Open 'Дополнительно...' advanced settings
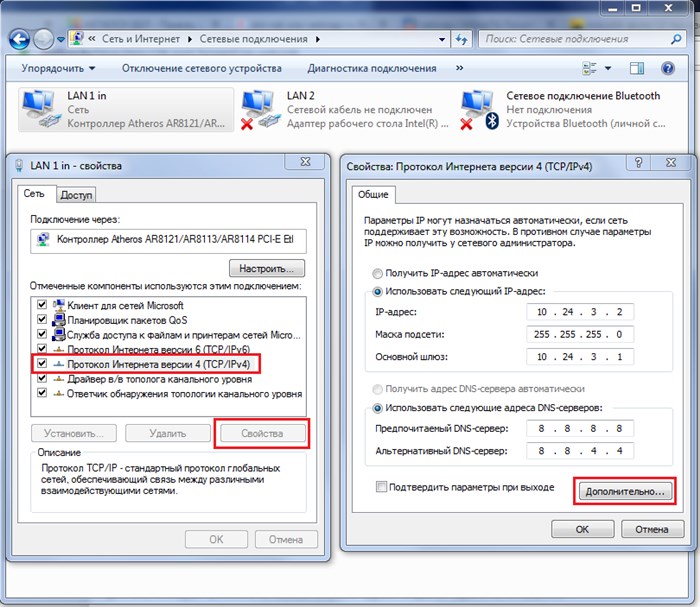Viewport: 700px width, 607px height. click(625, 491)
